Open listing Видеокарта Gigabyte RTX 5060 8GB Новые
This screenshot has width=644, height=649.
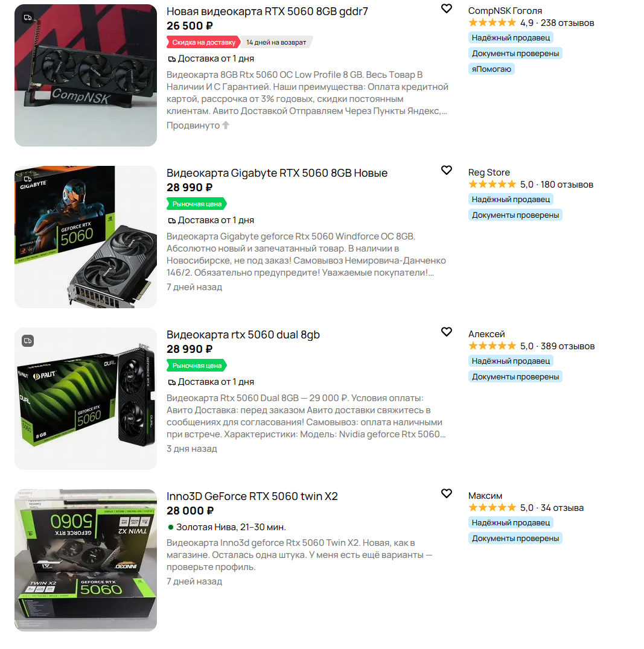277,173
